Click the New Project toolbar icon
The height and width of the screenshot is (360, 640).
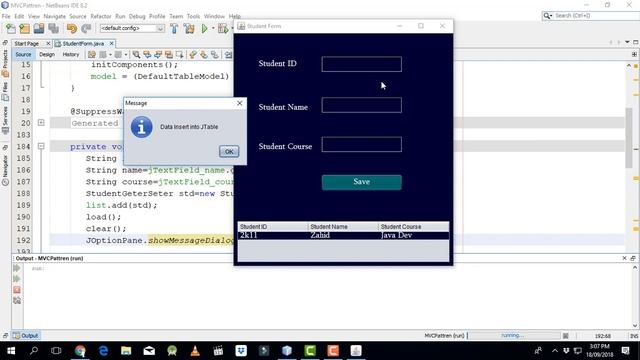(x=24, y=28)
